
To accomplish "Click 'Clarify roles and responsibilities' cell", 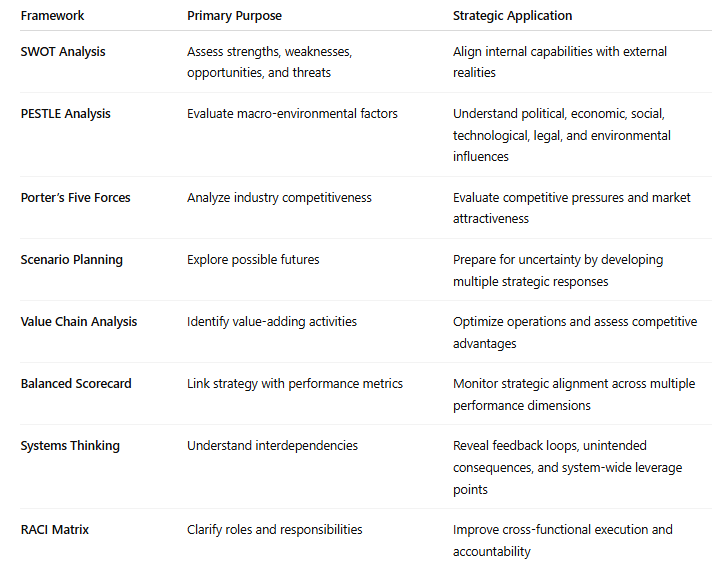I will pyautogui.click(x=274, y=530).
